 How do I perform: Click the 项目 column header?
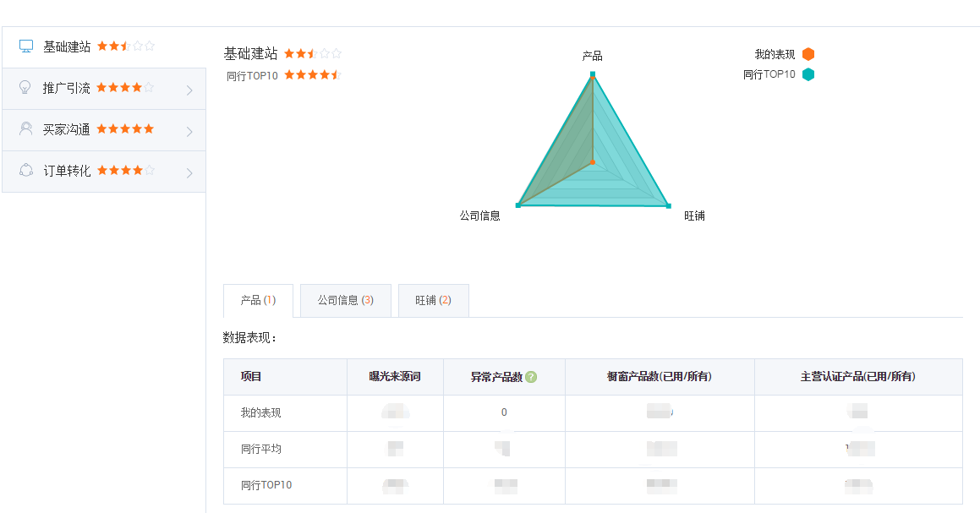[x=251, y=376]
